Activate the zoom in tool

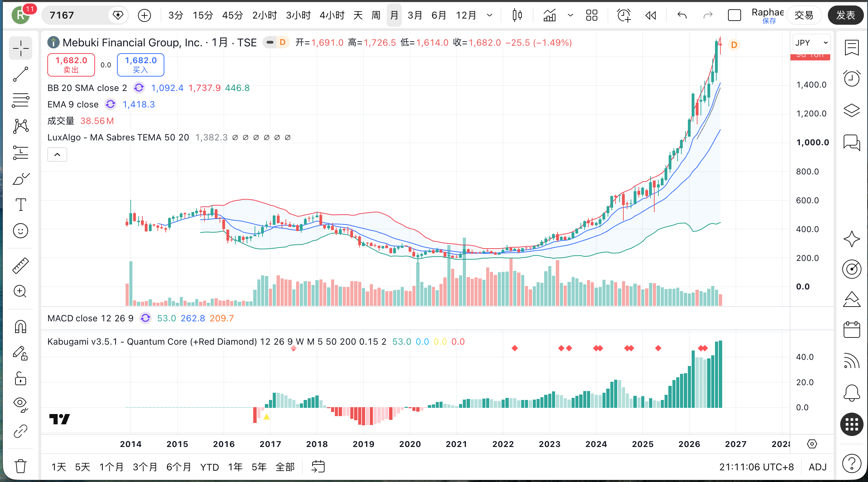(21, 291)
